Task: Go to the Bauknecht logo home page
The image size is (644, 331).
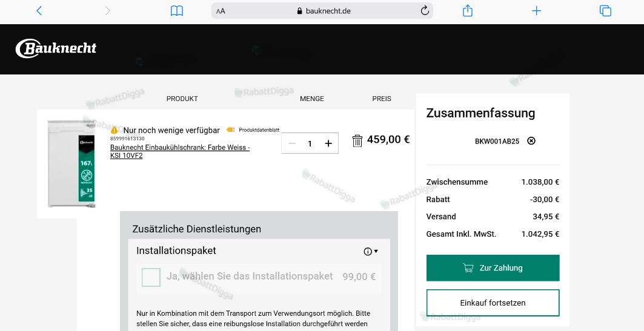Action: (56, 48)
